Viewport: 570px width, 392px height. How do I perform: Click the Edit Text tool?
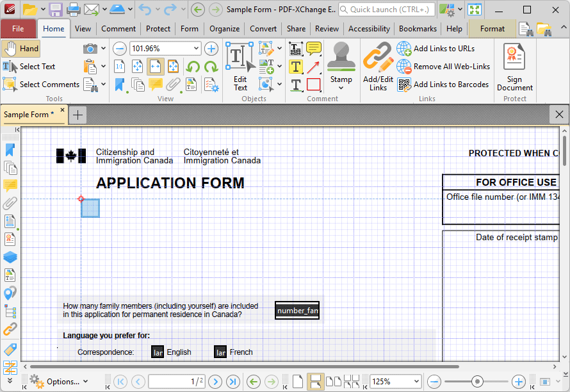[240, 67]
